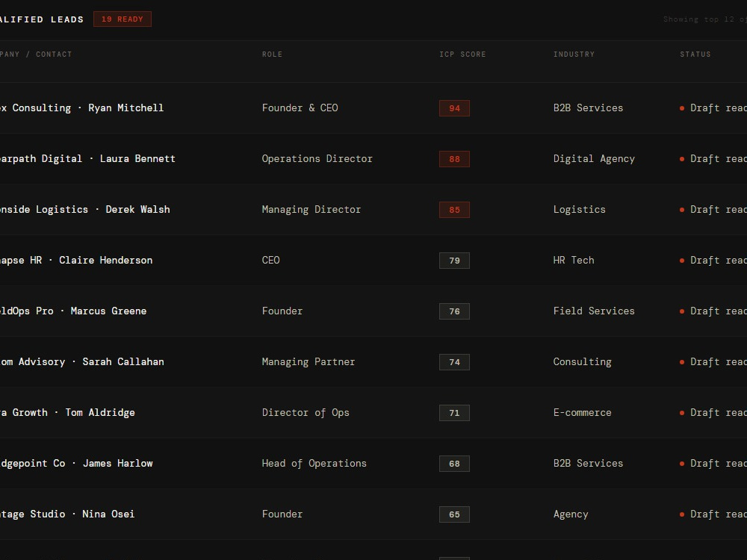The width and height of the screenshot is (747, 560).
Task: Select the Claire Henderson contact name
Action: click(x=106, y=260)
